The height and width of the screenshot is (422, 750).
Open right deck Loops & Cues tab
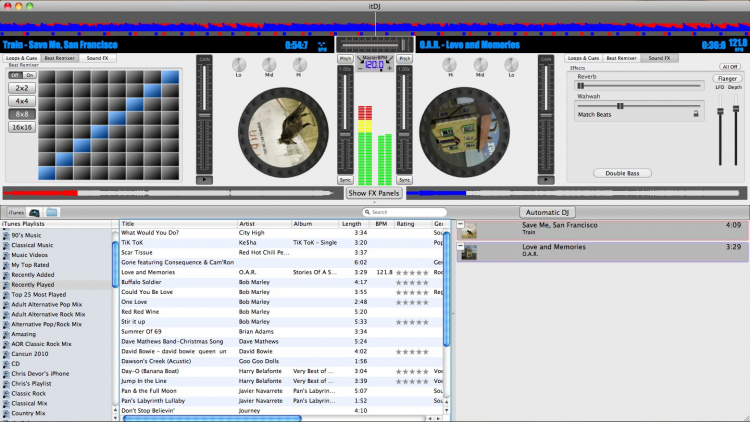(x=584, y=58)
